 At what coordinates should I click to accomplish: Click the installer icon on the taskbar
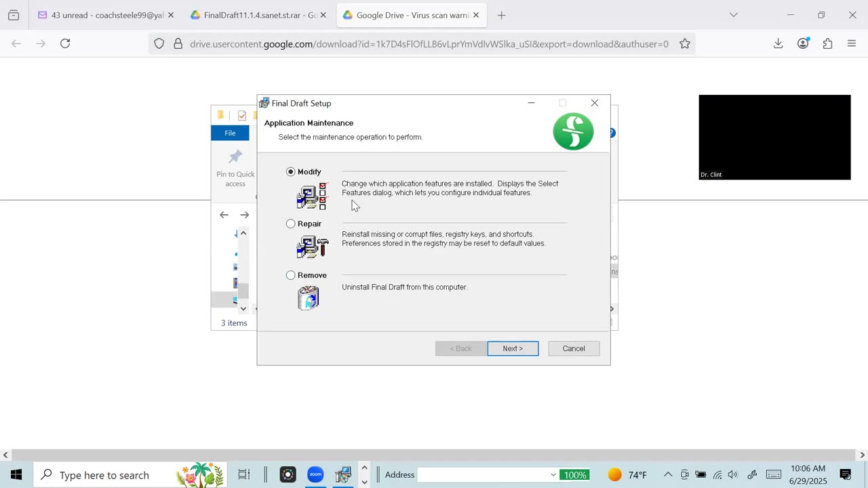point(343,474)
